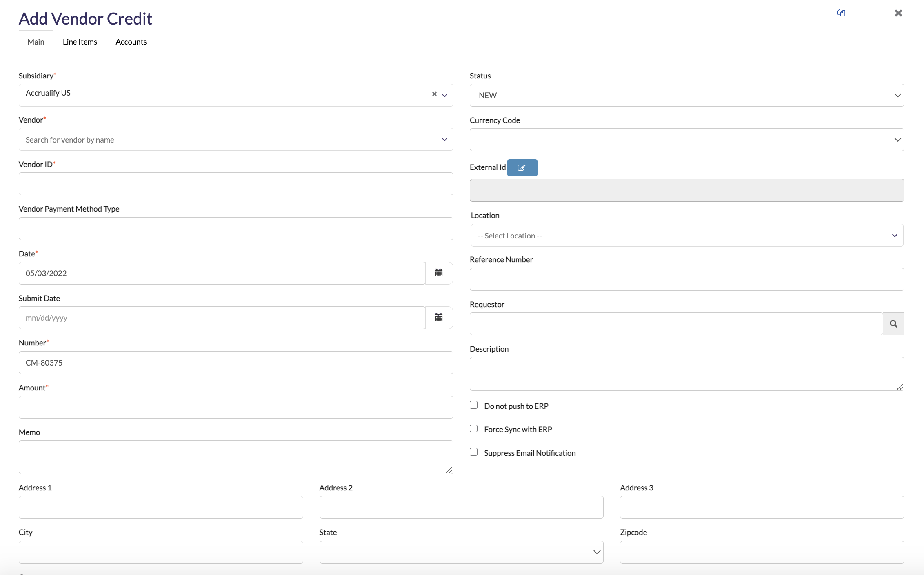
Task: Click the Reference Number input field
Action: point(686,279)
